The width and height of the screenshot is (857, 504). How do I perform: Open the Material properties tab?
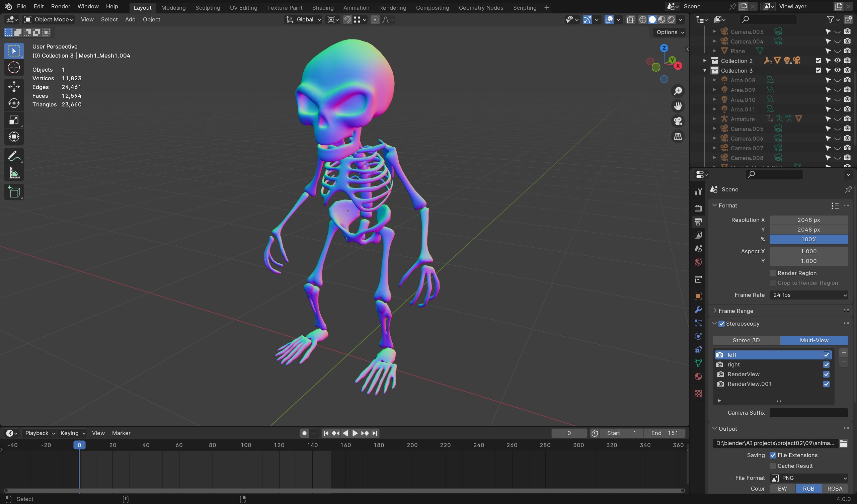[698, 376]
